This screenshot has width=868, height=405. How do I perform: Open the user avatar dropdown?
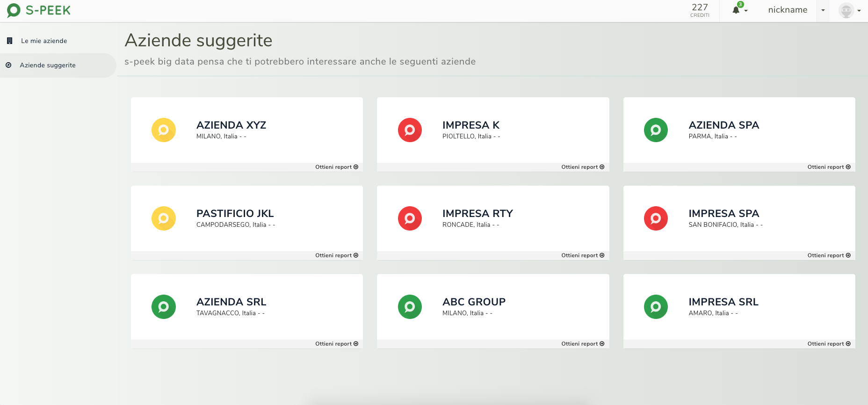click(850, 10)
